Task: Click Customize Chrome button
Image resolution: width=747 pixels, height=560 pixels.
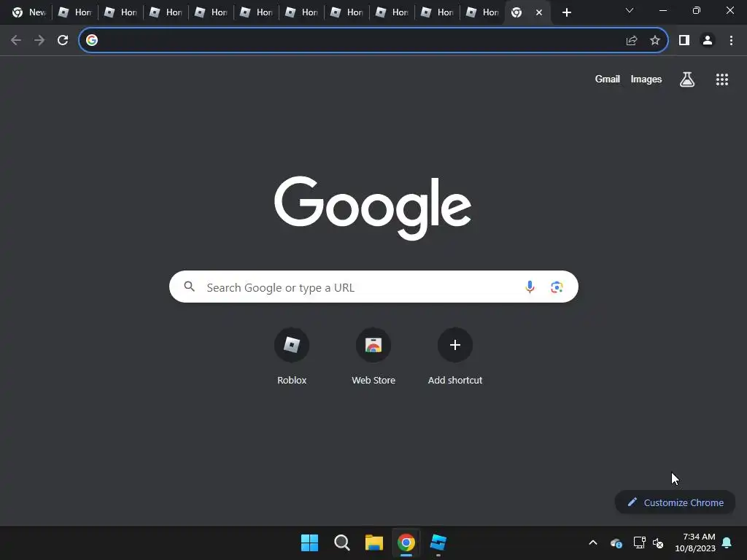Action: (x=675, y=502)
